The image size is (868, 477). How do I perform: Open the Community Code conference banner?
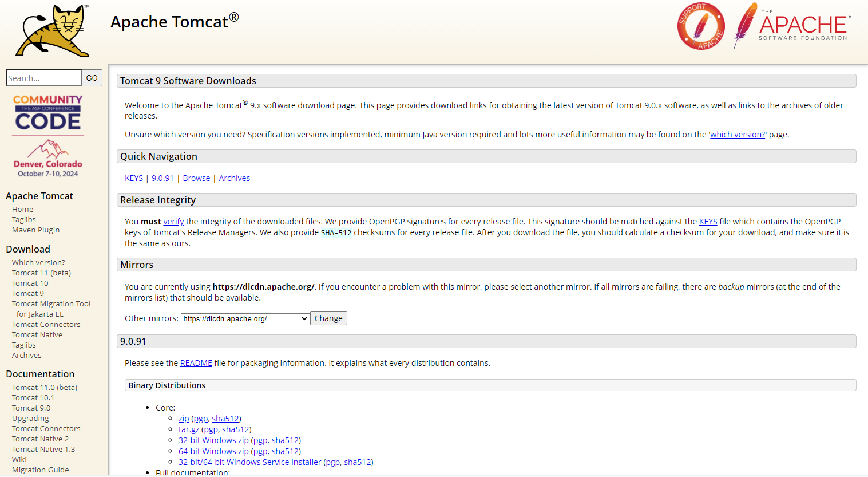[48, 136]
